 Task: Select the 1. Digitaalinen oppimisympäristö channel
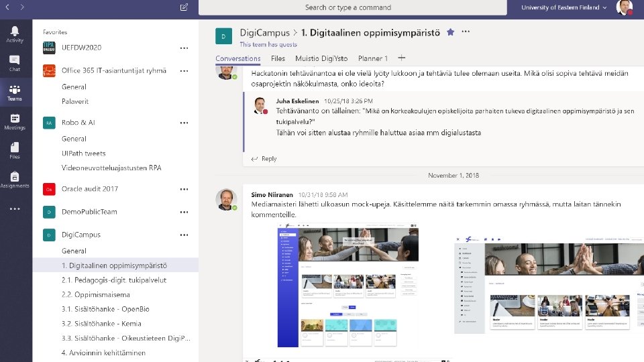pyautogui.click(x=115, y=265)
